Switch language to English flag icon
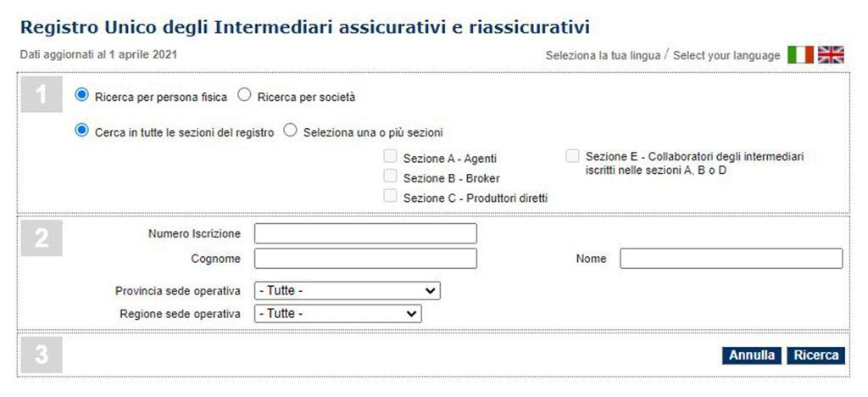 coord(831,55)
